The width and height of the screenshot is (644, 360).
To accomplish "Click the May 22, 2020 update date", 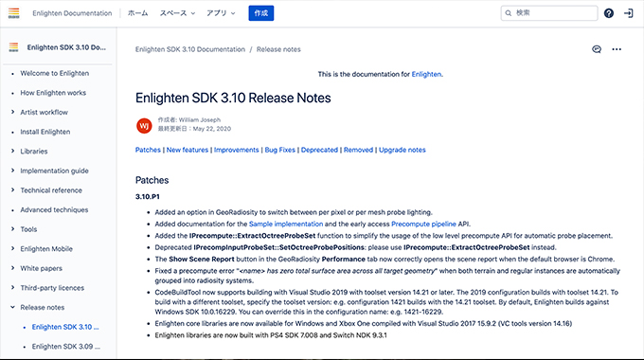I will 212,129.
